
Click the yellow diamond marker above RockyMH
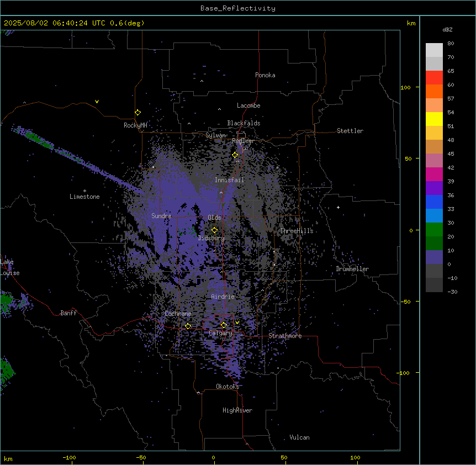tap(137, 113)
